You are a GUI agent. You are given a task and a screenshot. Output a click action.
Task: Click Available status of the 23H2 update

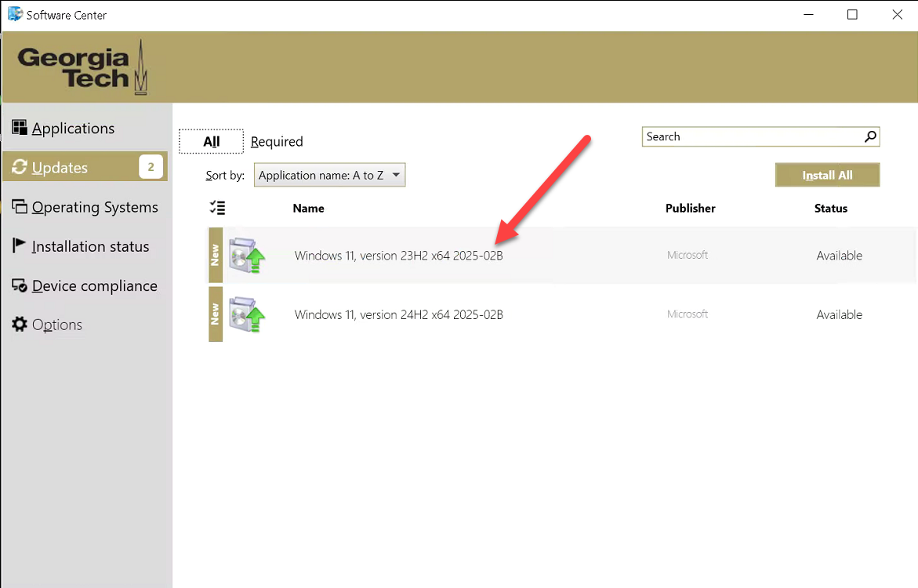pyautogui.click(x=839, y=256)
